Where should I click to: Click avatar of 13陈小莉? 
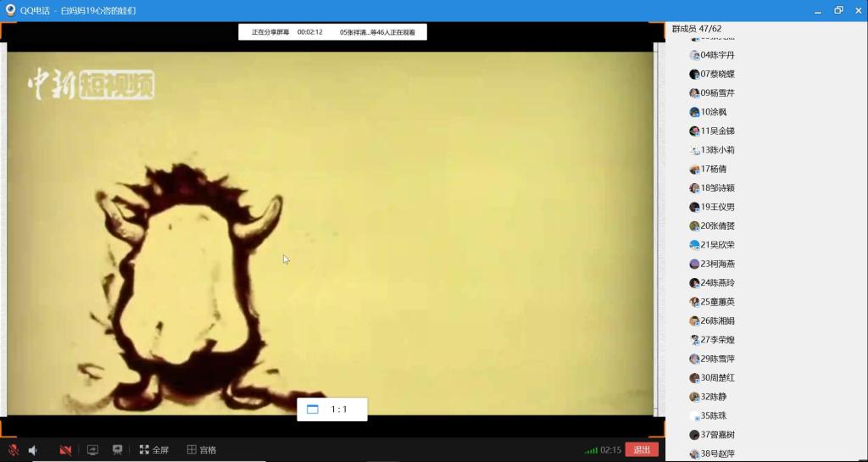(694, 150)
